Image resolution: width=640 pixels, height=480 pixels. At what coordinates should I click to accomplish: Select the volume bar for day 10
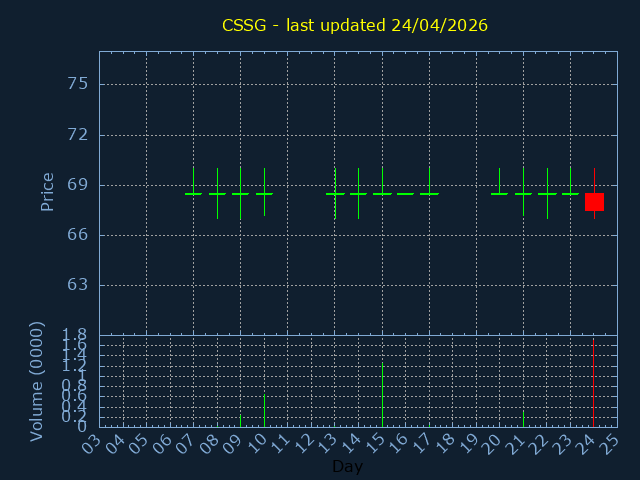pos(264,410)
